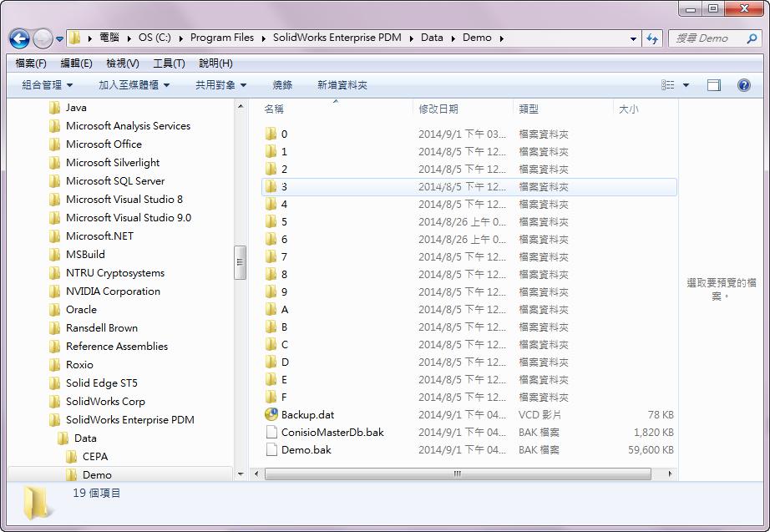Viewport: 770px width, 532px height.
Task: Open the 加入至媒體櫃 dropdown
Action: [x=134, y=85]
